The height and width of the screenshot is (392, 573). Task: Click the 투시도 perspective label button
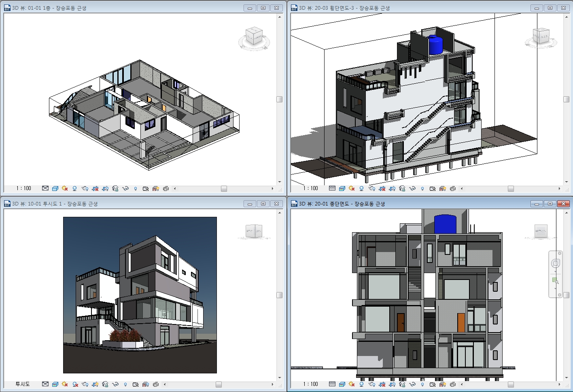pos(23,384)
